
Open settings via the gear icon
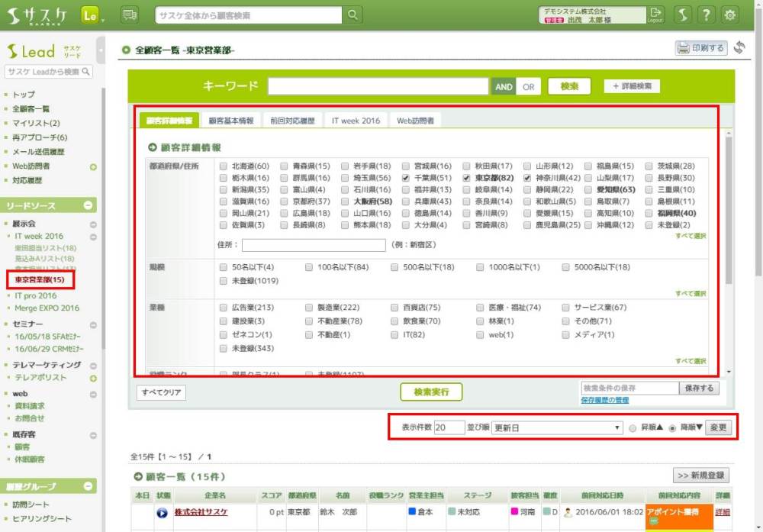(x=730, y=15)
